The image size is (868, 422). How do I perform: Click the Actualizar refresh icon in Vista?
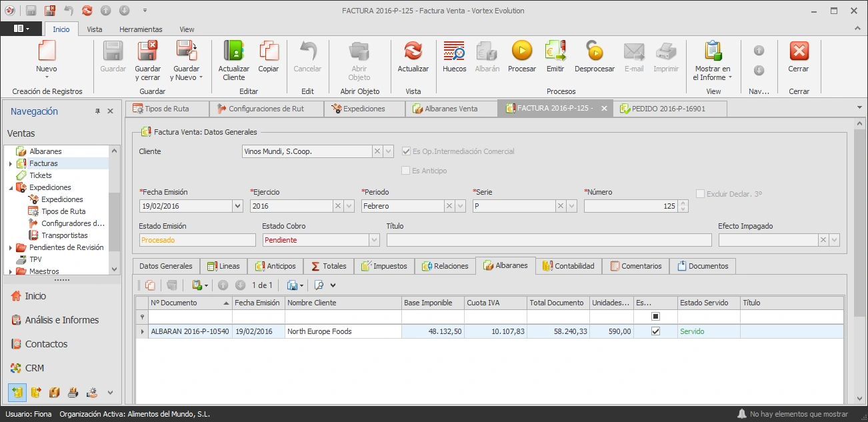pyautogui.click(x=413, y=51)
